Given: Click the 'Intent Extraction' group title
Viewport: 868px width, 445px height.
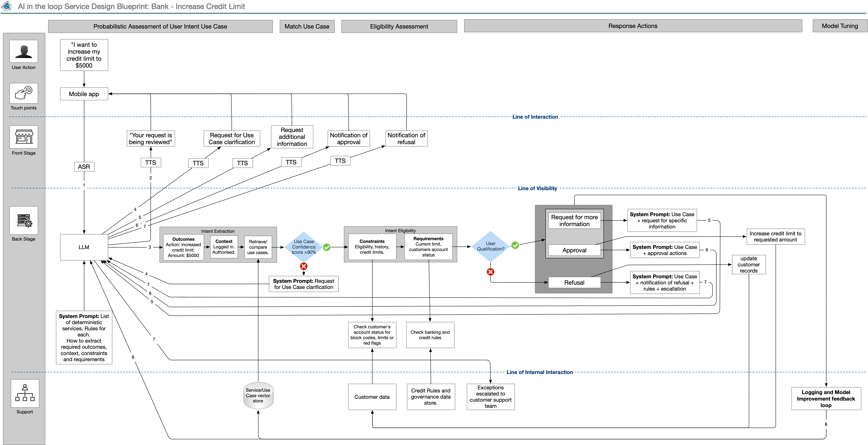Looking at the screenshot, I should (218, 231).
